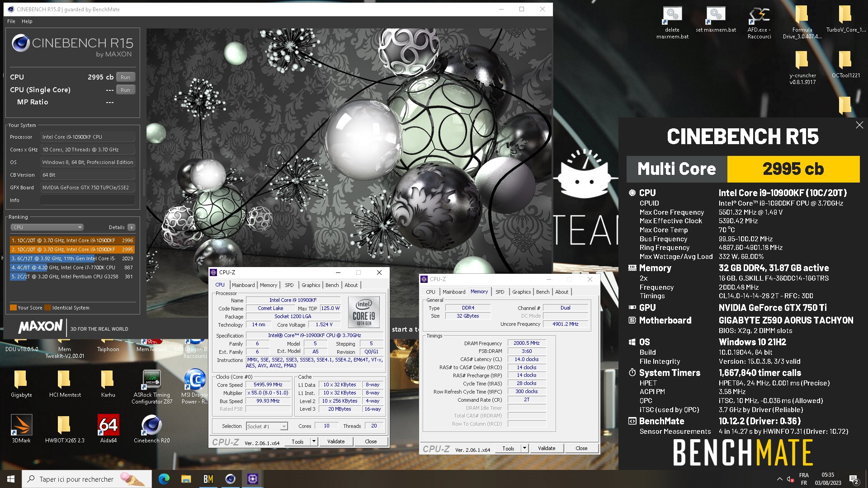Screen dimensions: 868x488
Task: Click the Cinebench Info input field
Action: pos(88,200)
